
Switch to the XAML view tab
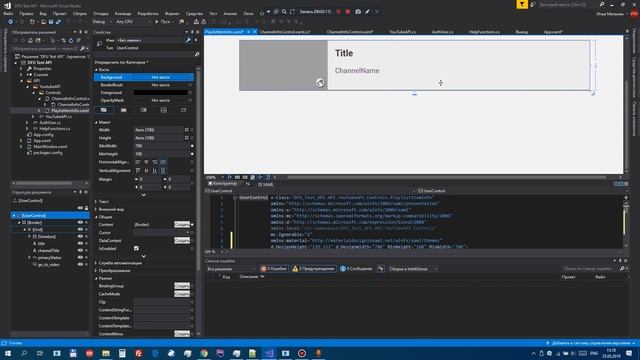266,184
